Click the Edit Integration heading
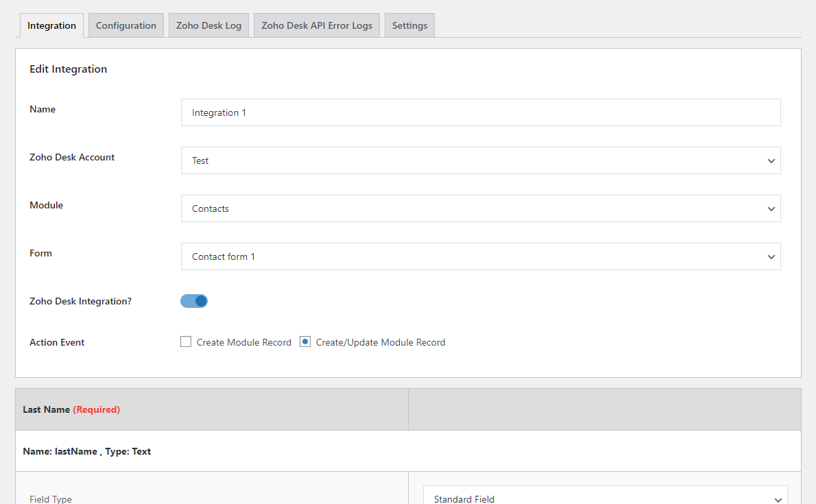 (68, 69)
